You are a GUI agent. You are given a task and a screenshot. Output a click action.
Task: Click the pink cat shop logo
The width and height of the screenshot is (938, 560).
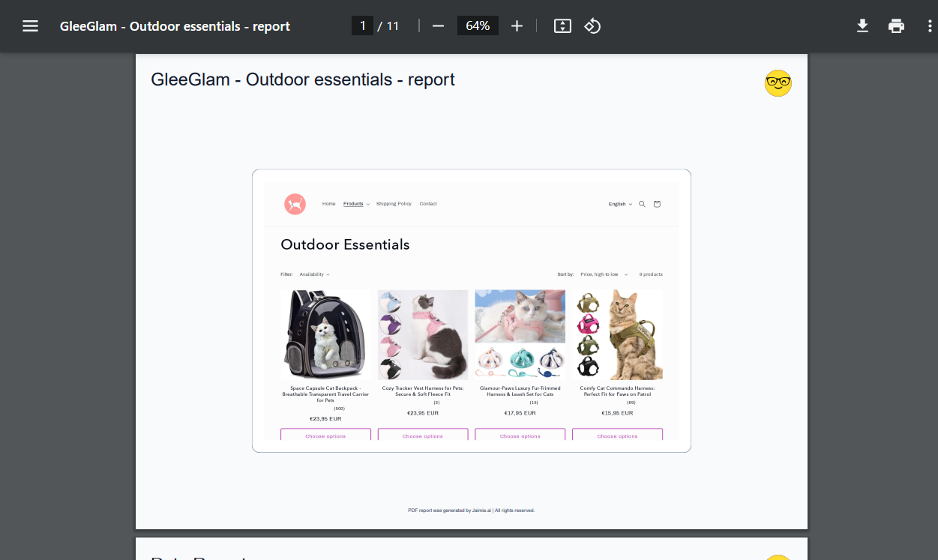(x=295, y=204)
